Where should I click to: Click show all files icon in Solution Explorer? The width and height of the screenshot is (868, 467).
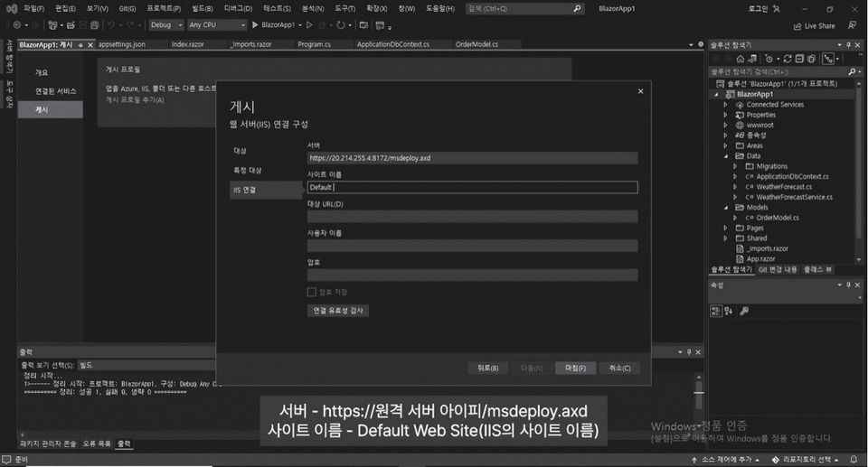pyautogui.click(x=812, y=59)
